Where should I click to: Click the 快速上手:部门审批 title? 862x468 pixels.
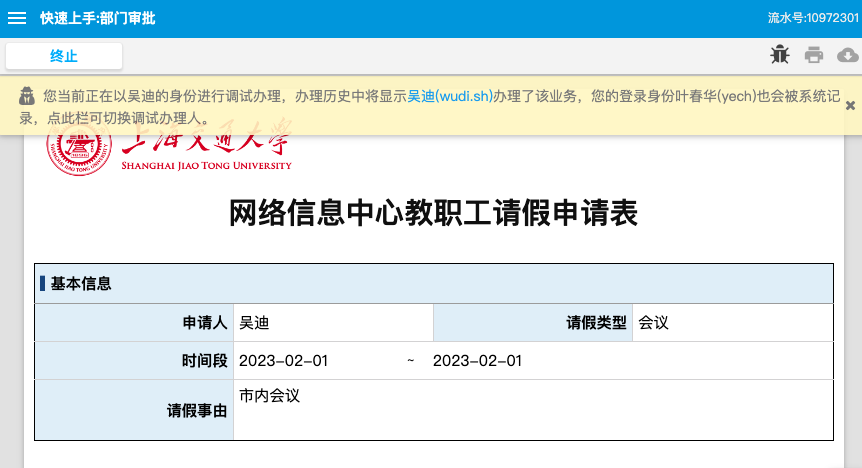click(x=98, y=18)
